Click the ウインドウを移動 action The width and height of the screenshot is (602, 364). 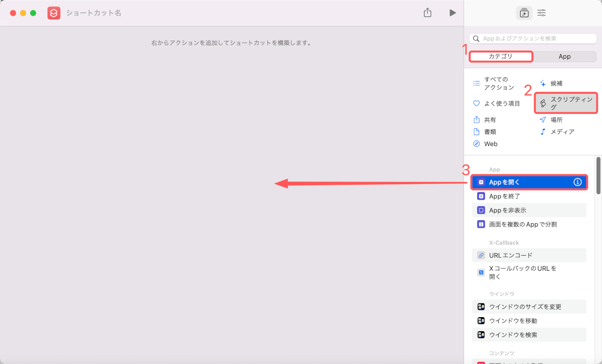[x=529, y=321]
